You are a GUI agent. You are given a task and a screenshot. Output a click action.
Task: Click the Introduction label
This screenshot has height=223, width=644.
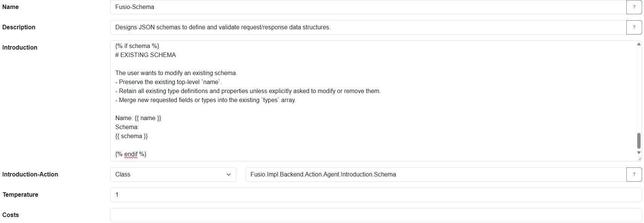point(20,48)
